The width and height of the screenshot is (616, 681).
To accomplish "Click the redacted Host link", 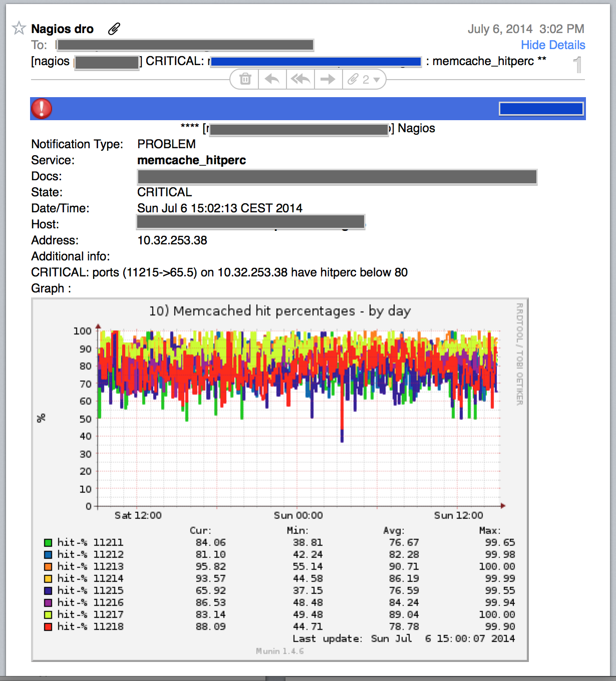I will coord(250,222).
